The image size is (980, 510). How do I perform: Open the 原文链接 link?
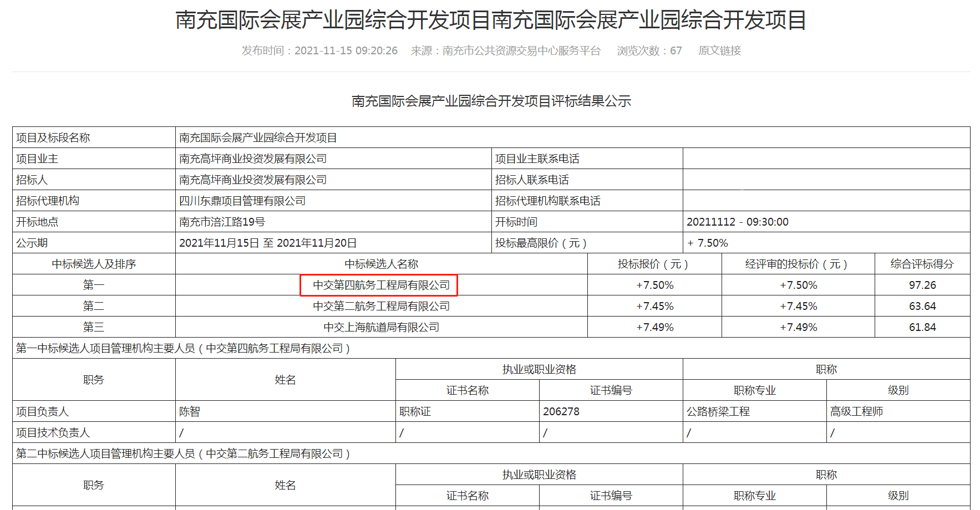[719, 51]
